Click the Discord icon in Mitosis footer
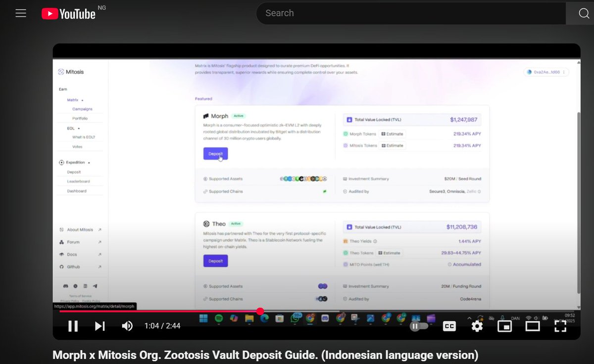The image size is (594, 364). [65, 286]
